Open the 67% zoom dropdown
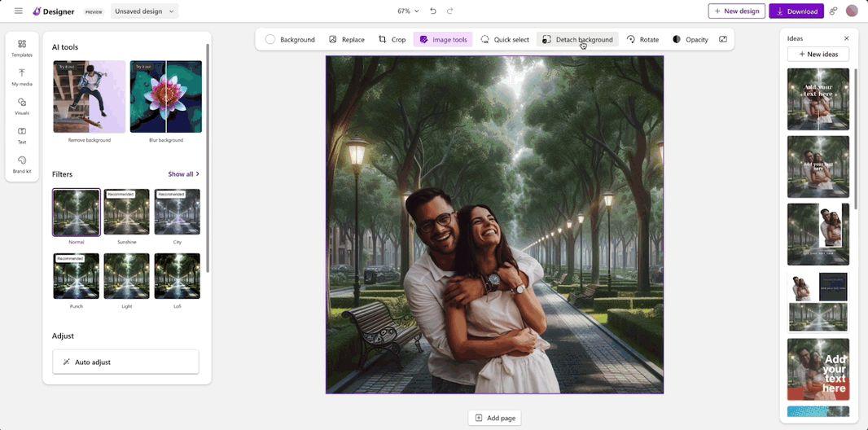The width and height of the screenshot is (868, 430). pyautogui.click(x=408, y=11)
